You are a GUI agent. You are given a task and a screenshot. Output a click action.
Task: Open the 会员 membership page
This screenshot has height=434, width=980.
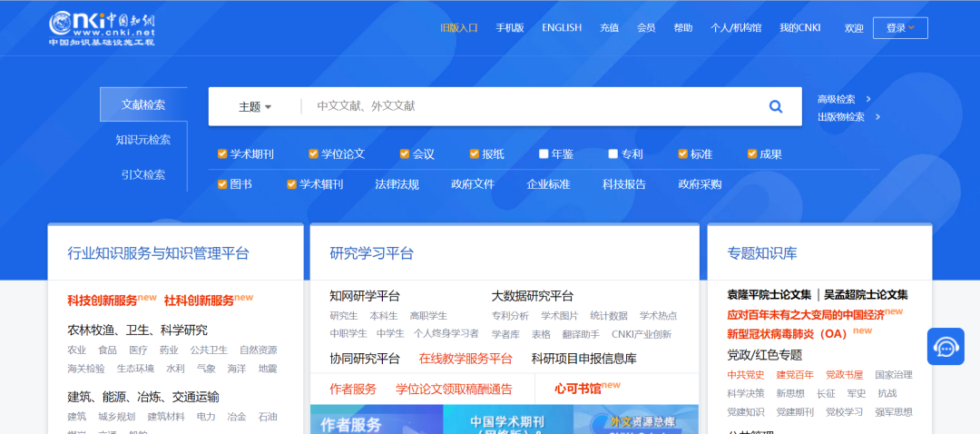click(x=646, y=28)
